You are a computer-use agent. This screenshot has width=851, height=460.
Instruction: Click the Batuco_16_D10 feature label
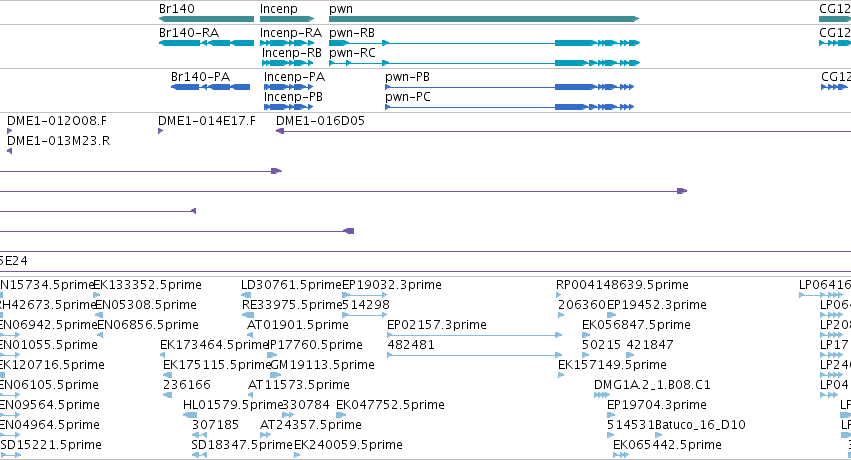pyautogui.click(x=700, y=425)
